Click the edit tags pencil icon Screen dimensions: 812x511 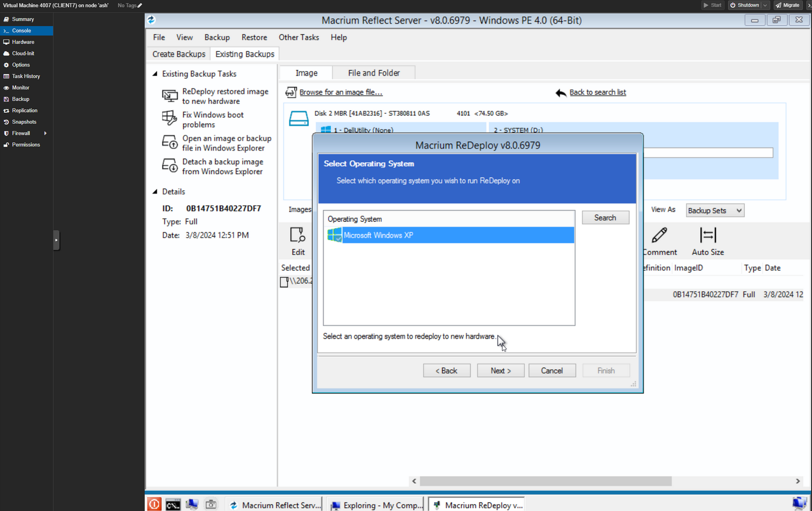click(x=139, y=6)
